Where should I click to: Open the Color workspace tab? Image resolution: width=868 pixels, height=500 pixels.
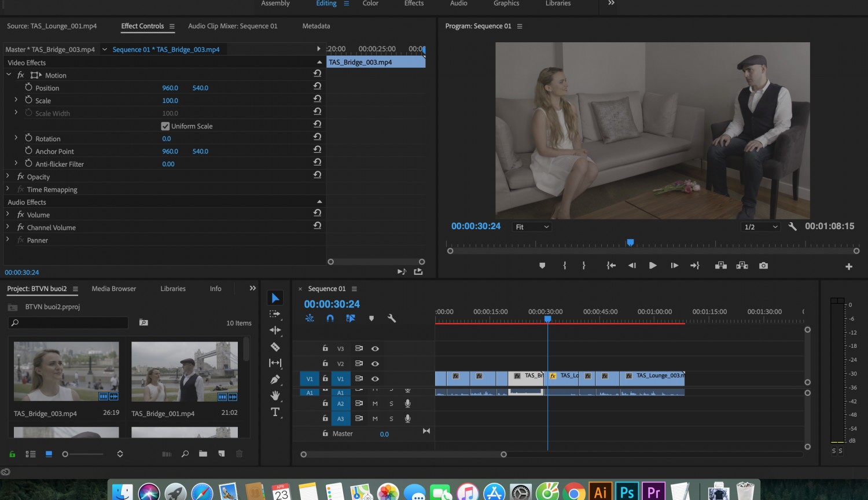coord(370,3)
